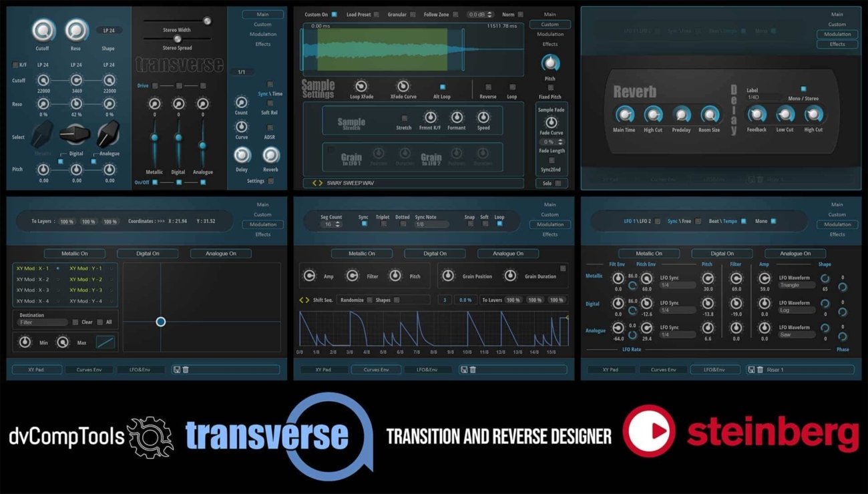Click the Randomize checkbox in Shift Seq. row
This screenshot has height=494, width=868.
[x=369, y=300]
